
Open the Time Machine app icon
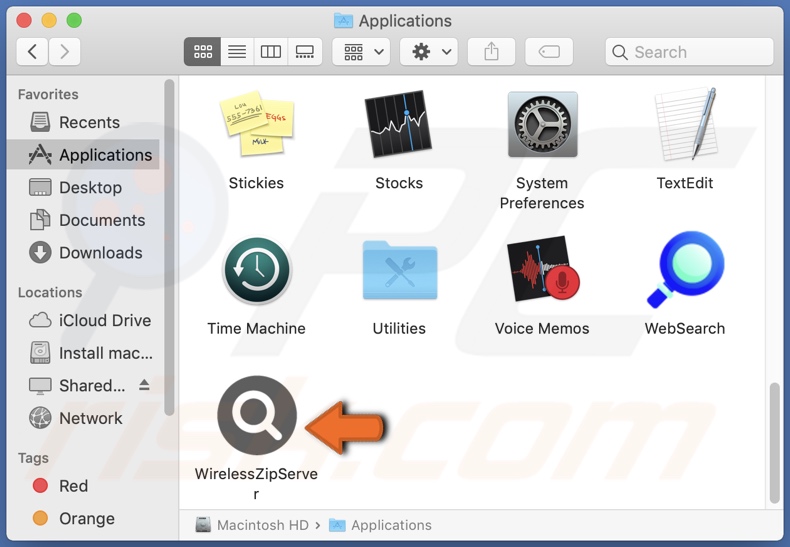[257, 270]
